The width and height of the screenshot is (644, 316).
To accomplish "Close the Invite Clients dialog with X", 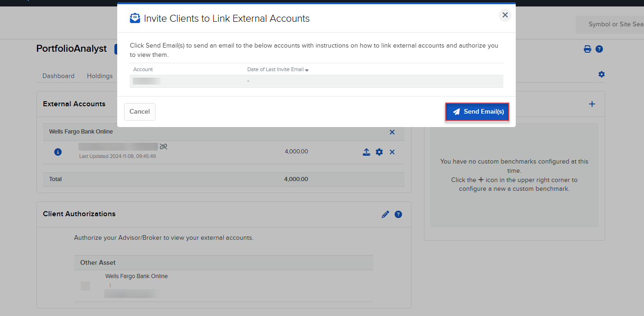I will point(505,15).
